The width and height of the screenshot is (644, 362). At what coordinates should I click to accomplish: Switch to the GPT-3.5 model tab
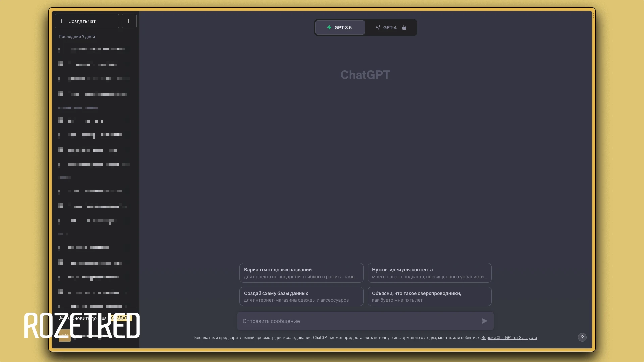tap(340, 27)
